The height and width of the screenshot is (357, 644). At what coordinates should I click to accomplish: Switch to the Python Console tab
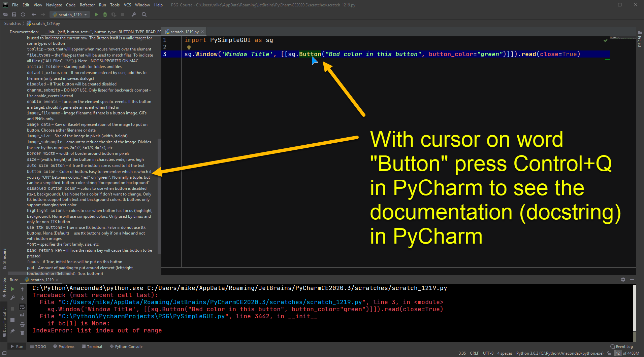click(x=126, y=346)
